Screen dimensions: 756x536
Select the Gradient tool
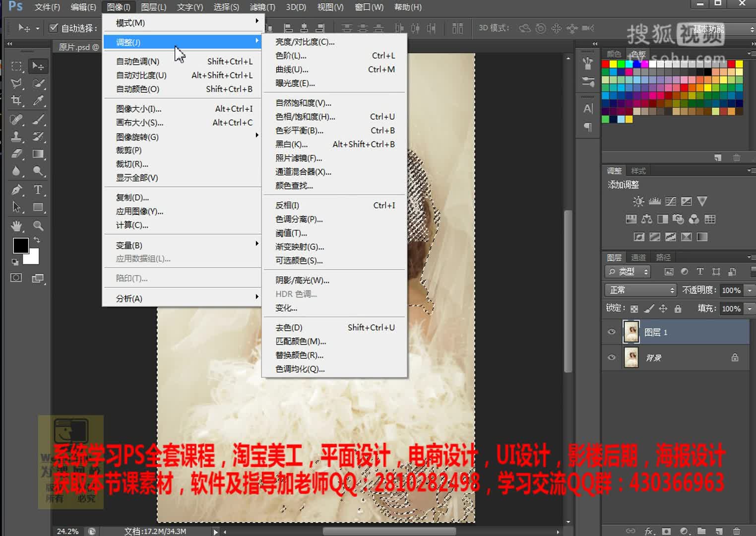pos(38,154)
